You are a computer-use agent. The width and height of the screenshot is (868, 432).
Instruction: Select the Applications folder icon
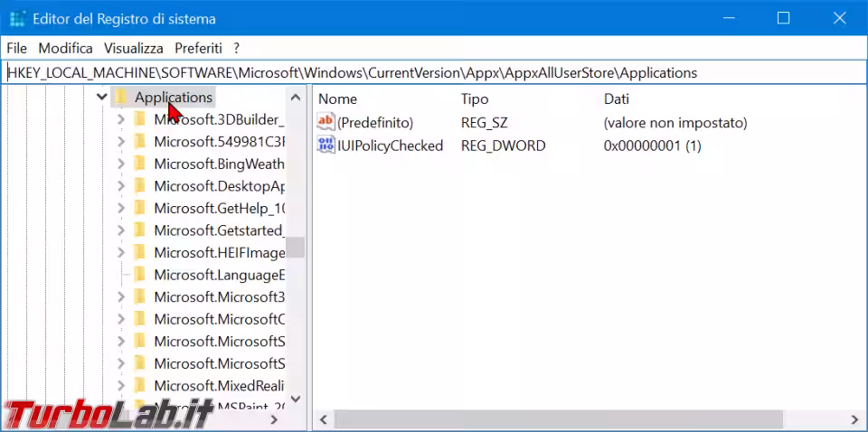click(121, 98)
